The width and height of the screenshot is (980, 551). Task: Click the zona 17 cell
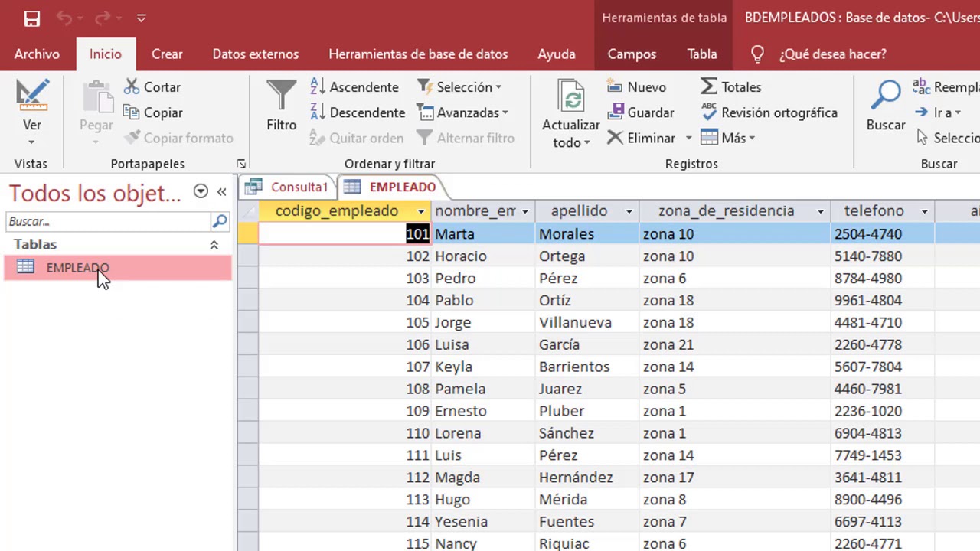(734, 478)
